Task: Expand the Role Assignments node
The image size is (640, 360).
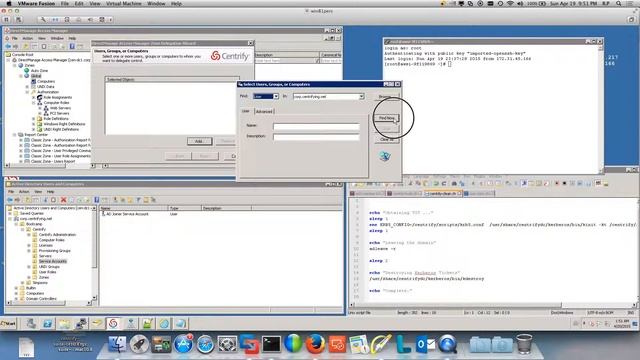Action: [x=34, y=97]
